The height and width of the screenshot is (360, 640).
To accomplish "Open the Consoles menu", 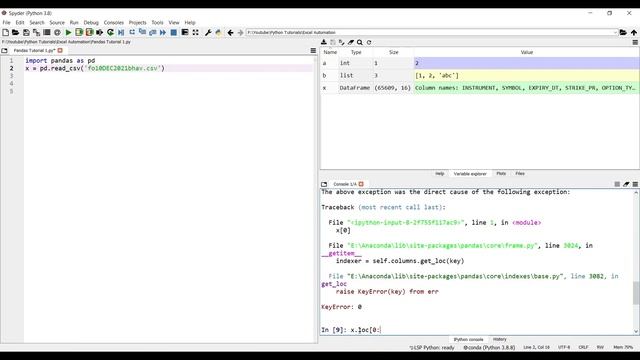I will [x=113, y=22].
